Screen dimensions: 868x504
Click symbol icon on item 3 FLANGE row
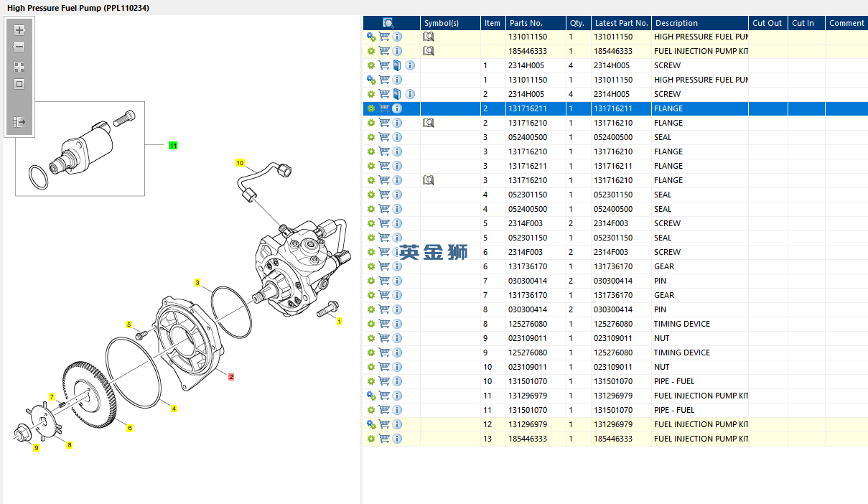tap(429, 180)
